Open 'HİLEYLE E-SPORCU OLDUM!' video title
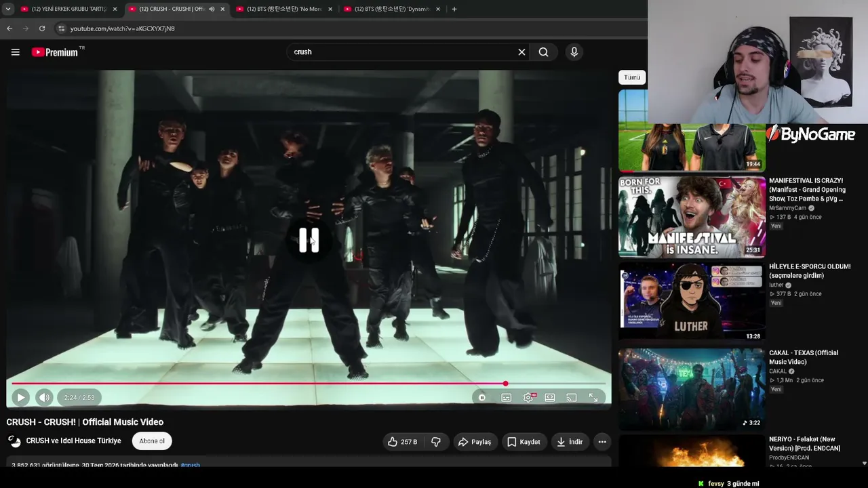 tap(810, 271)
